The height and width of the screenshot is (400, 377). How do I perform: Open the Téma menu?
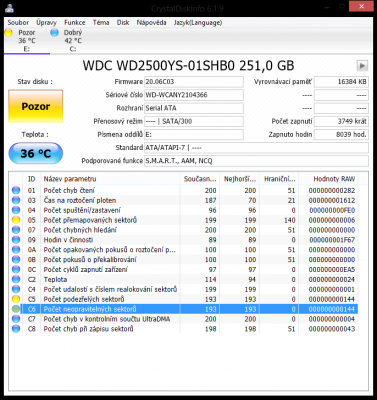pyautogui.click(x=101, y=23)
